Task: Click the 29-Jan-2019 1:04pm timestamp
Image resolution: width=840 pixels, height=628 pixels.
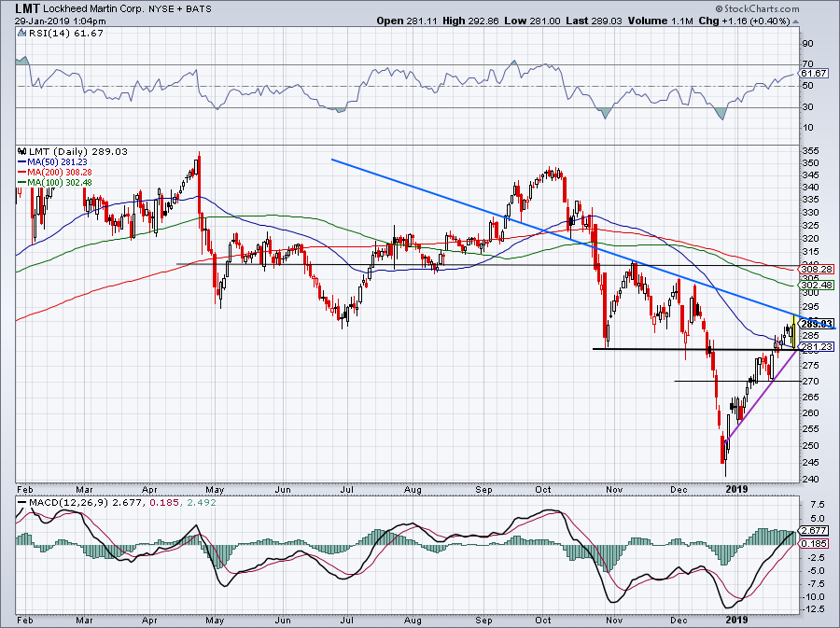Action: click(61, 21)
